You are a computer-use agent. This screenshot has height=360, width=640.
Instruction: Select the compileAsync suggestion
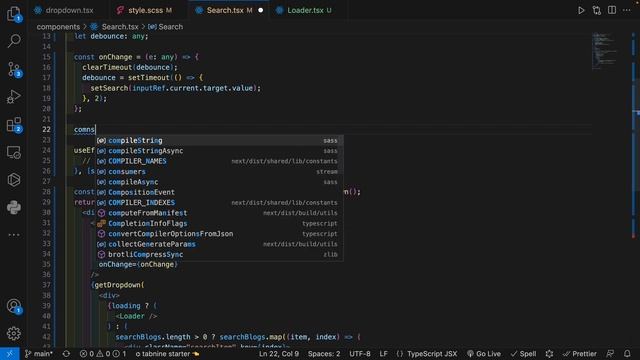click(219, 182)
